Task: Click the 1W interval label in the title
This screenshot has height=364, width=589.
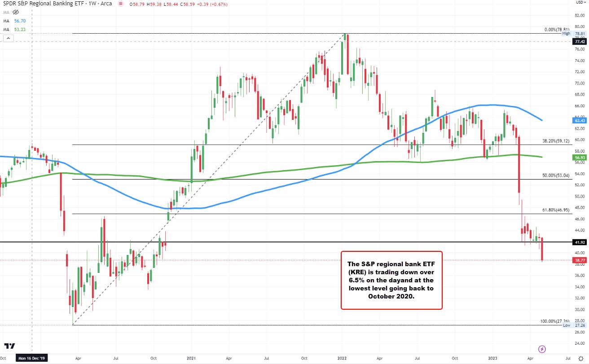Action: click(92, 4)
